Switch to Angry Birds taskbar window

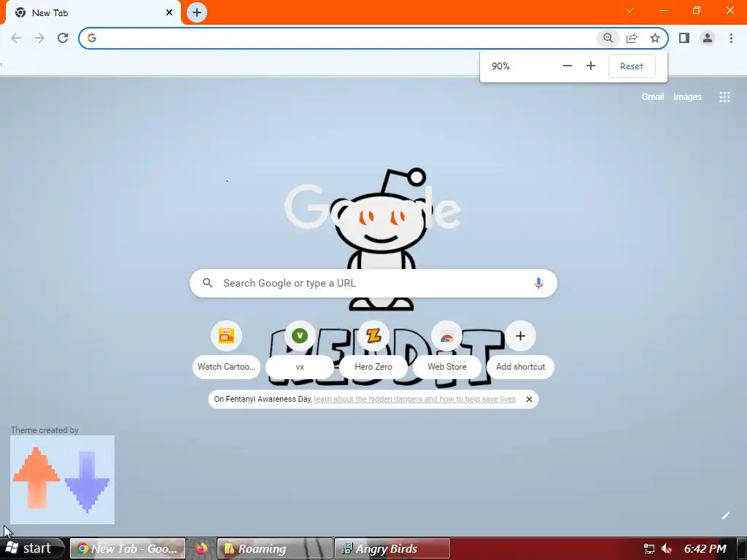392,548
